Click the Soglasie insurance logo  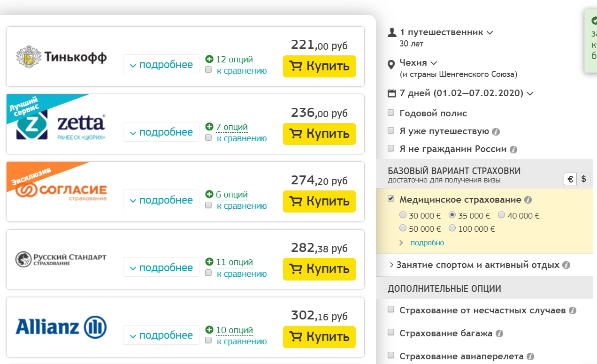coord(61,192)
